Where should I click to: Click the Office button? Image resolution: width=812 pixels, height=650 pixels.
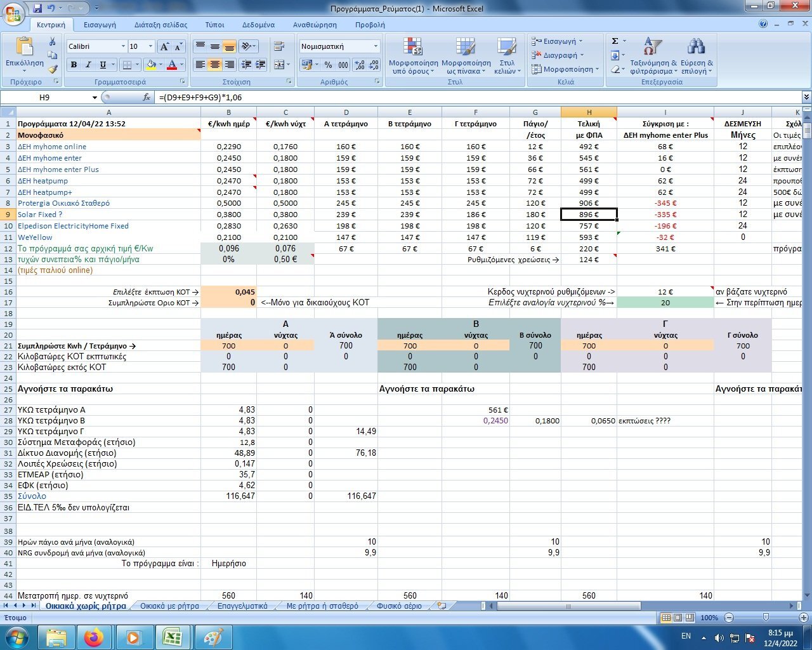pyautogui.click(x=13, y=13)
